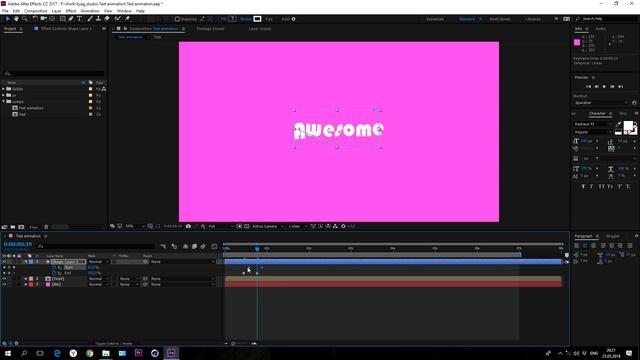Open the Adobe After Effects taskbar icon
Viewport: 640px width, 360px height.
[x=171, y=353]
